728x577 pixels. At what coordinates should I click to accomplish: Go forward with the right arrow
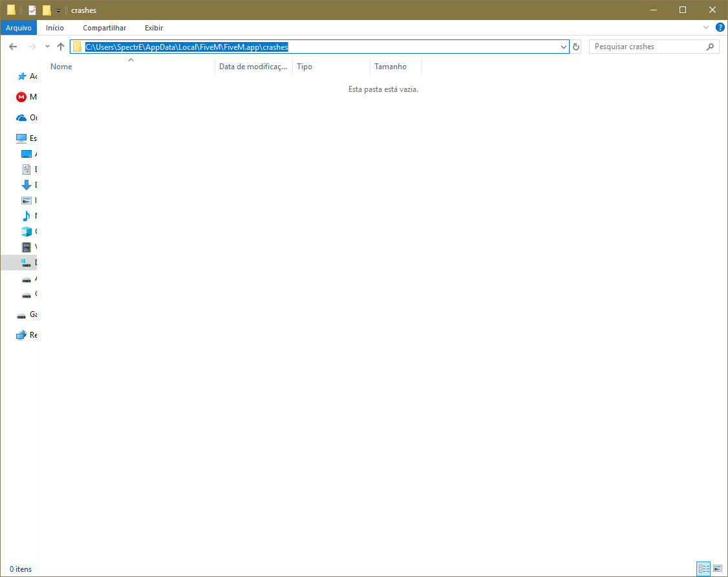click(x=32, y=47)
